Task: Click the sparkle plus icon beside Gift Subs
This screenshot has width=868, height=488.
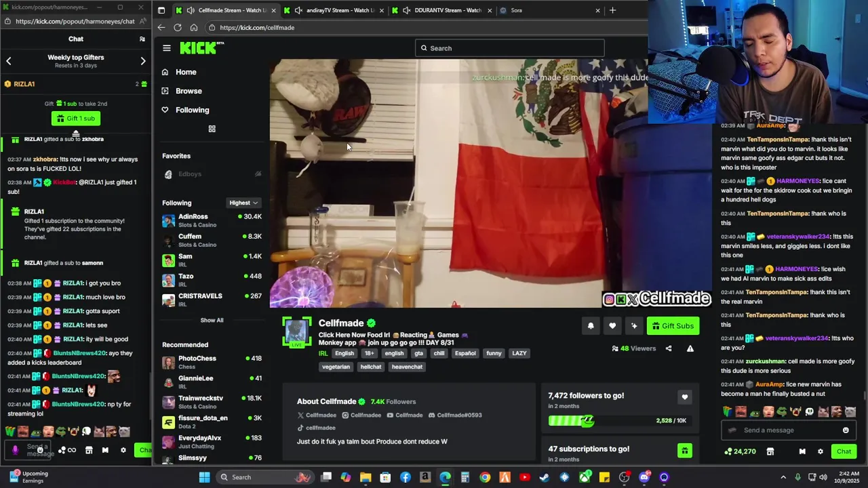Action: pos(634,326)
